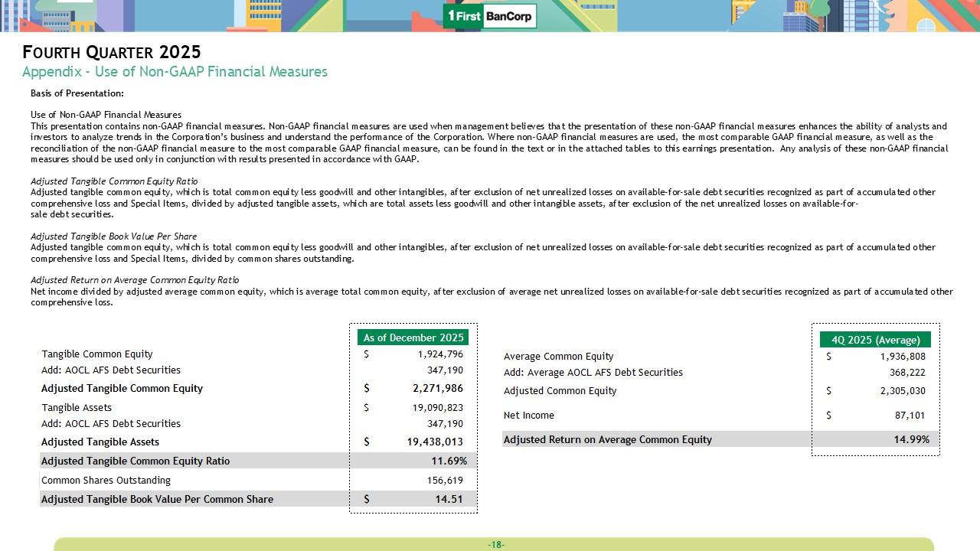980x551 pixels.
Task: Select 'Adjusted Tangible Common Equity Ratio' italic heading
Action: [113, 181]
